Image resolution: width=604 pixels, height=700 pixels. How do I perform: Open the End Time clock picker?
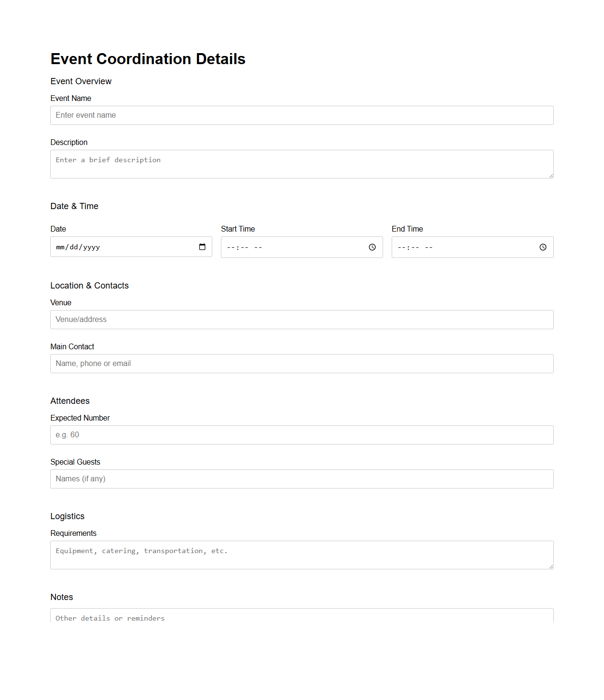(x=543, y=247)
